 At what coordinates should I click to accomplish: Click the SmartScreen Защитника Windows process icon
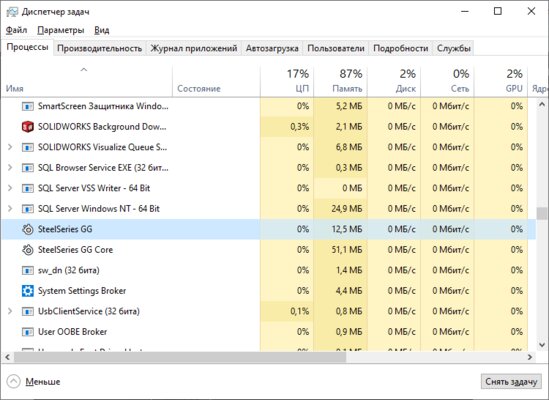point(28,106)
